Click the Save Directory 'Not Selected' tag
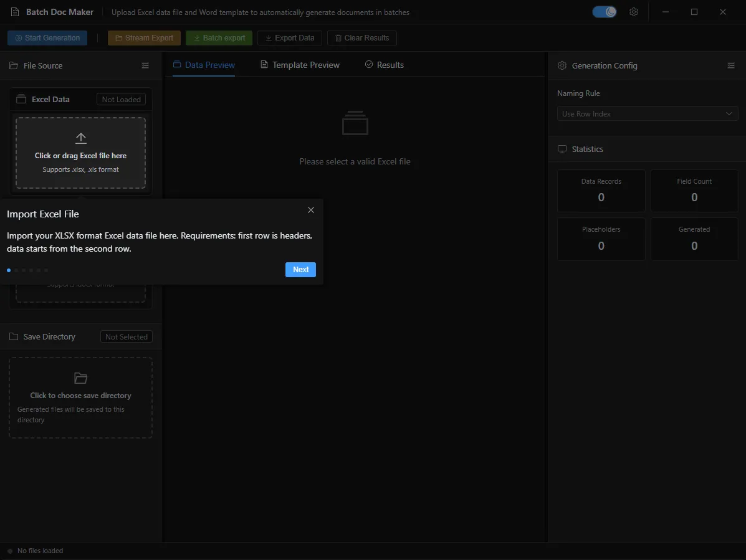 127,336
